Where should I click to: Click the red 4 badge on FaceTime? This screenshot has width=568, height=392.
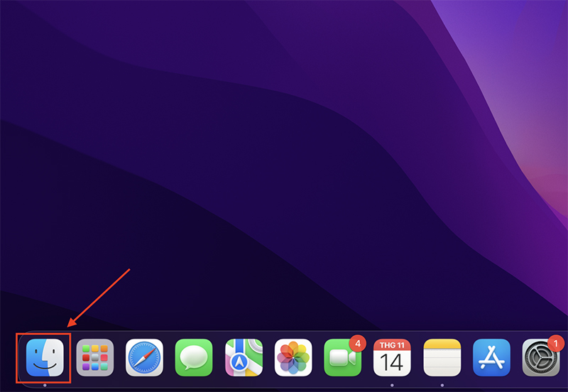358,343
